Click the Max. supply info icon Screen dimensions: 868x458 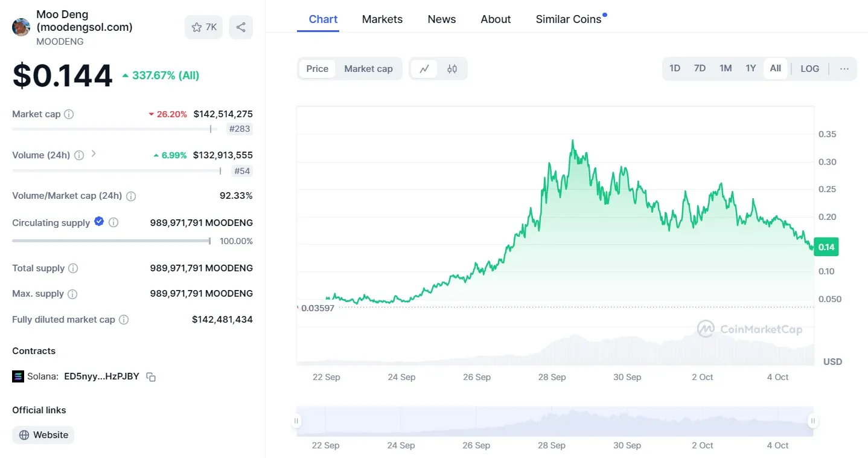pyautogui.click(x=72, y=294)
